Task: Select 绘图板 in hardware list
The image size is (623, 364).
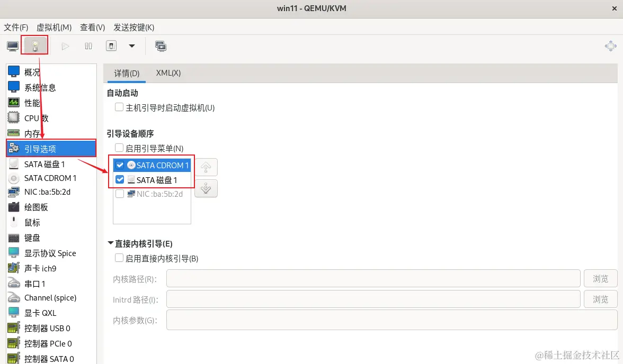Action: point(51,207)
